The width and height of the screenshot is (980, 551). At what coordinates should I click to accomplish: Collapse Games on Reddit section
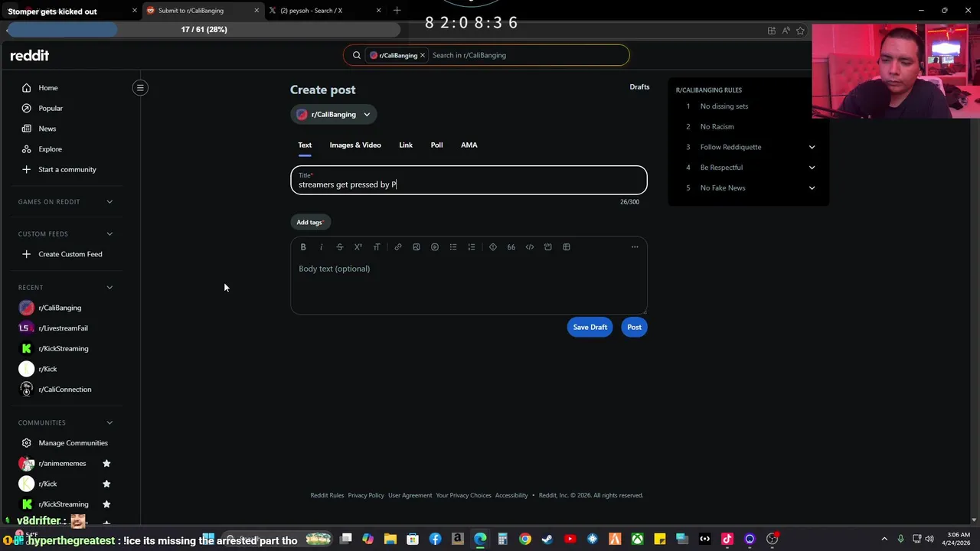click(x=109, y=202)
